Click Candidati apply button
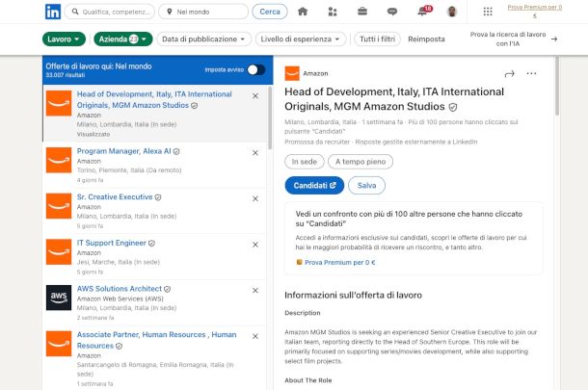Image resolution: width=588 pixels, height=390 pixels. (314, 186)
